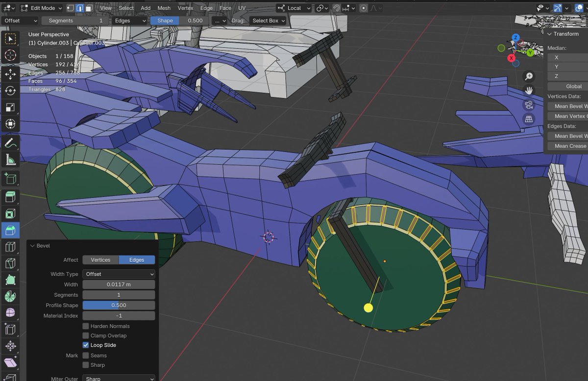Image resolution: width=588 pixels, height=381 pixels.
Task: Pick the Measure tool
Action: [x=10, y=160]
